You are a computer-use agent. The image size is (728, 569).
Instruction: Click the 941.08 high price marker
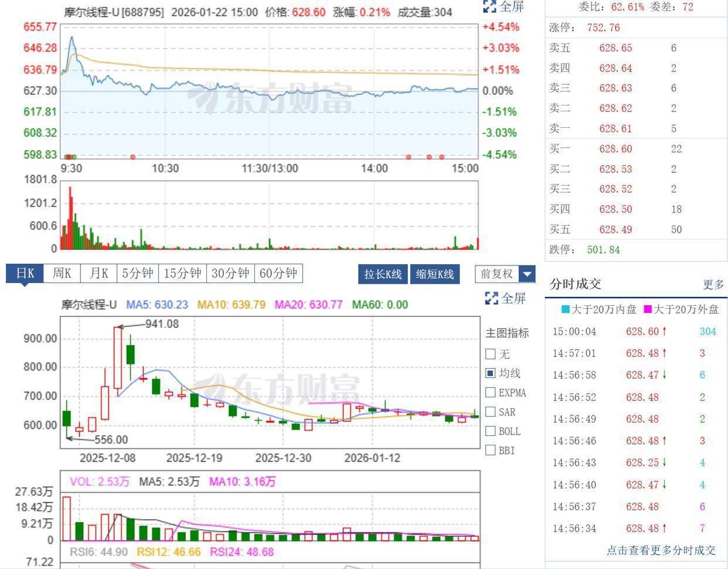click(162, 324)
